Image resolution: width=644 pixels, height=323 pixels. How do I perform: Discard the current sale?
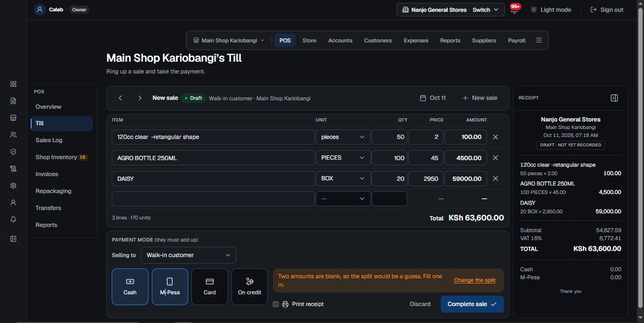click(420, 304)
